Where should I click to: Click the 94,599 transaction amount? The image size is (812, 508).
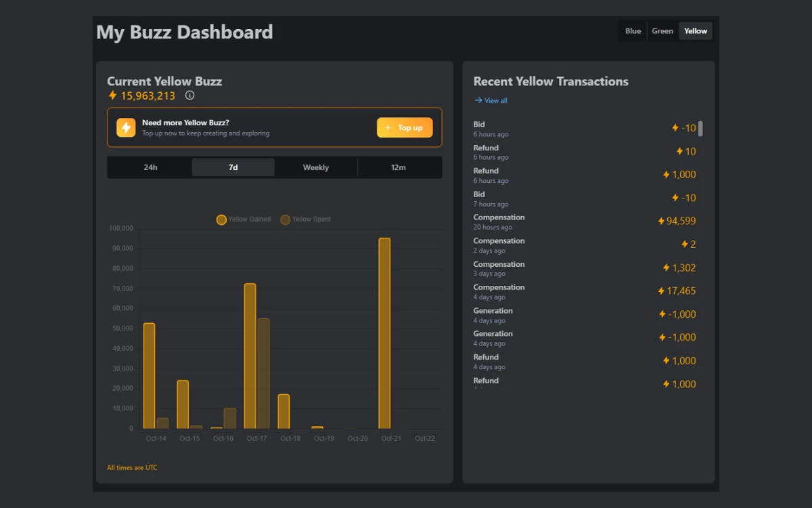tap(681, 221)
